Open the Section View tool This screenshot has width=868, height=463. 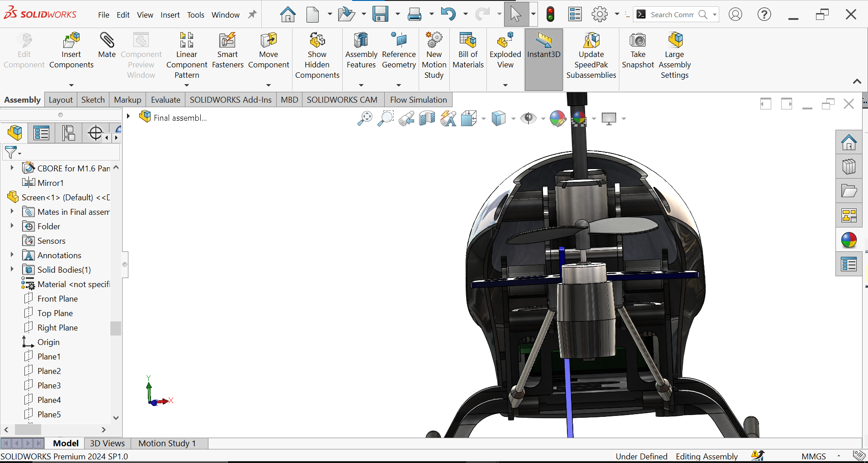pyautogui.click(x=427, y=118)
